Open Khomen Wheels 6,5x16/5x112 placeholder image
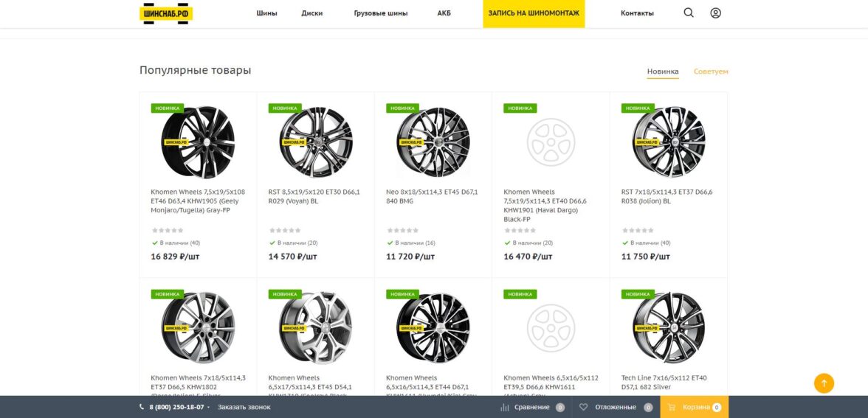The height and width of the screenshot is (418, 868). 551,328
